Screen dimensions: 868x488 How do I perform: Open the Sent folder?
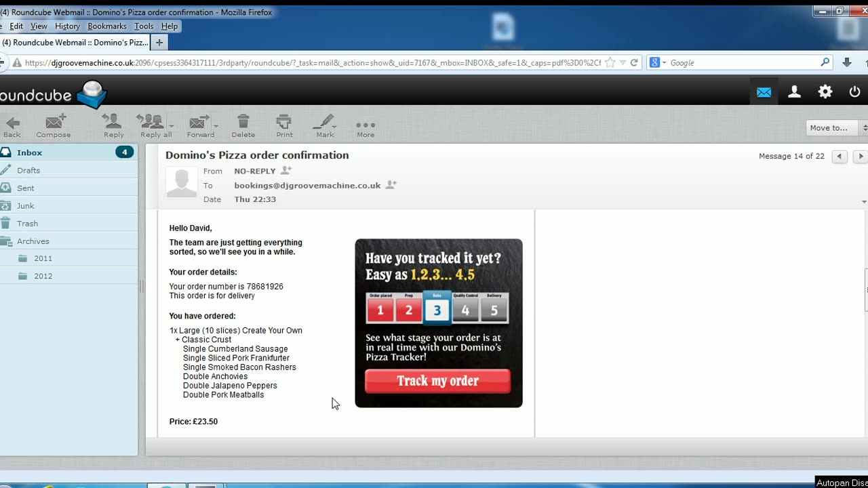point(68,188)
